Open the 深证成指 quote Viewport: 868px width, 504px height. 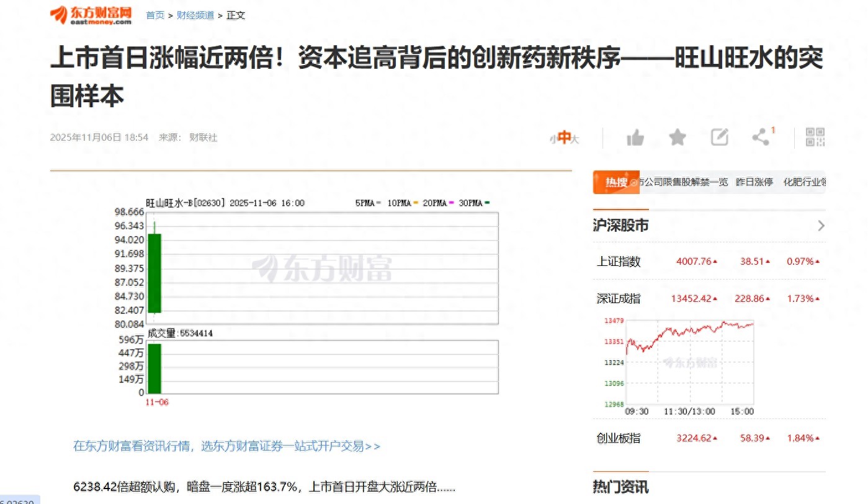619,299
